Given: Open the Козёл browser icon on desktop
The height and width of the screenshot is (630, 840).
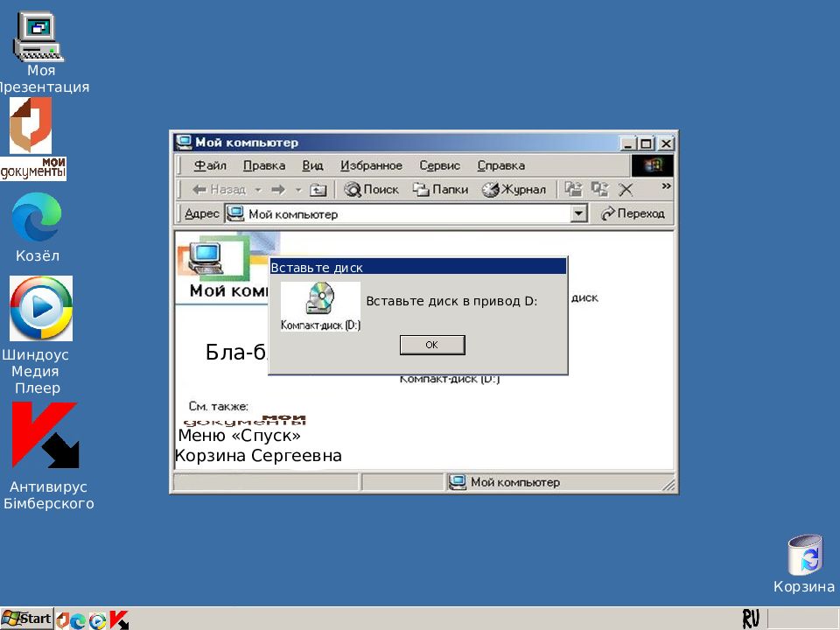Looking at the screenshot, I should (37, 218).
